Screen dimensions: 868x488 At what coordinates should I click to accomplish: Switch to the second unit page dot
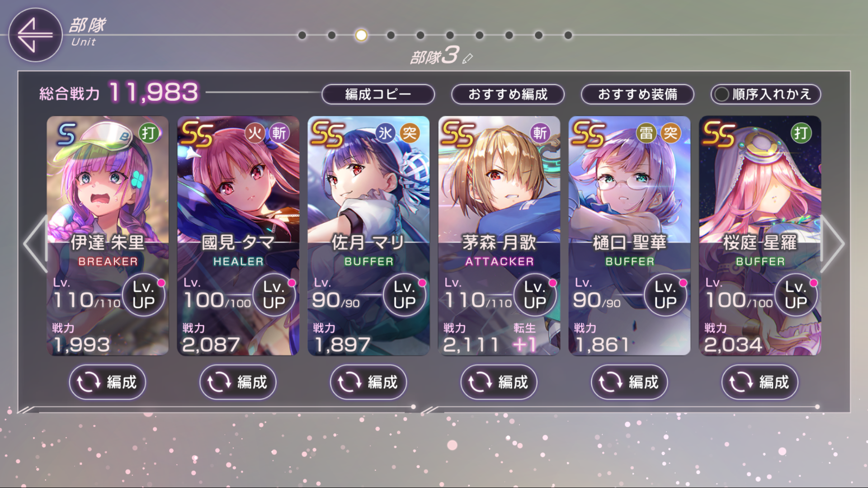(x=332, y=35)
